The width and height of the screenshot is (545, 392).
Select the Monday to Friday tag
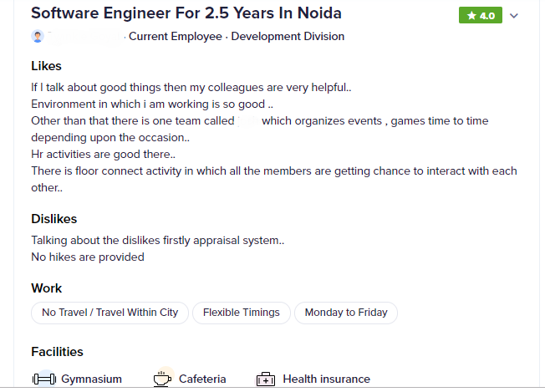[x=346, y=313]
